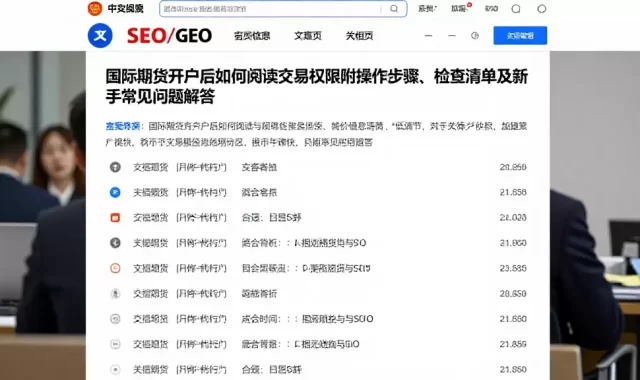This screenshot has width=640, height=380.
Task: Click the blue circle icon in the 21.858 row
Action: point(115,192)
